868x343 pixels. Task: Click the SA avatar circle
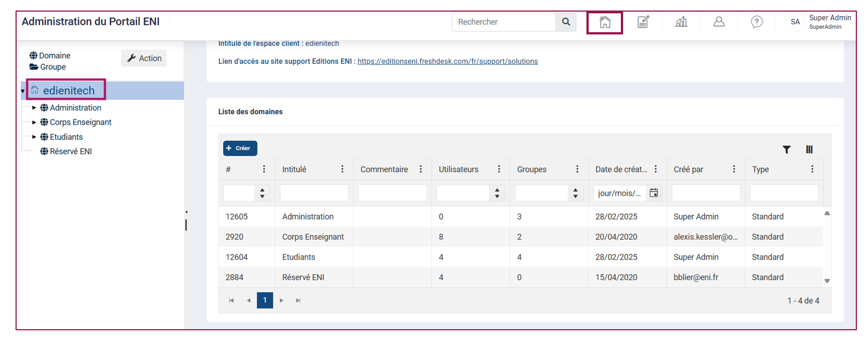795,22
